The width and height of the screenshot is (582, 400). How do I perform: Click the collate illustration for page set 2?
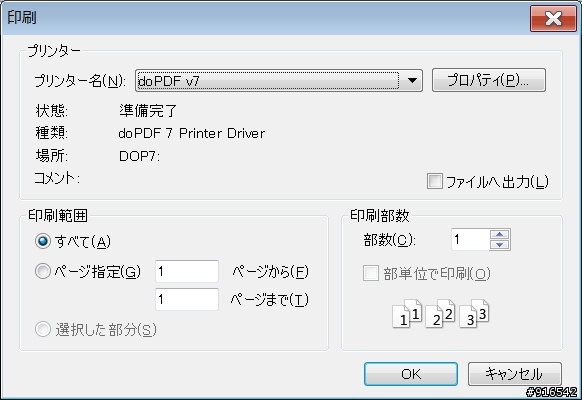(440, 314)
